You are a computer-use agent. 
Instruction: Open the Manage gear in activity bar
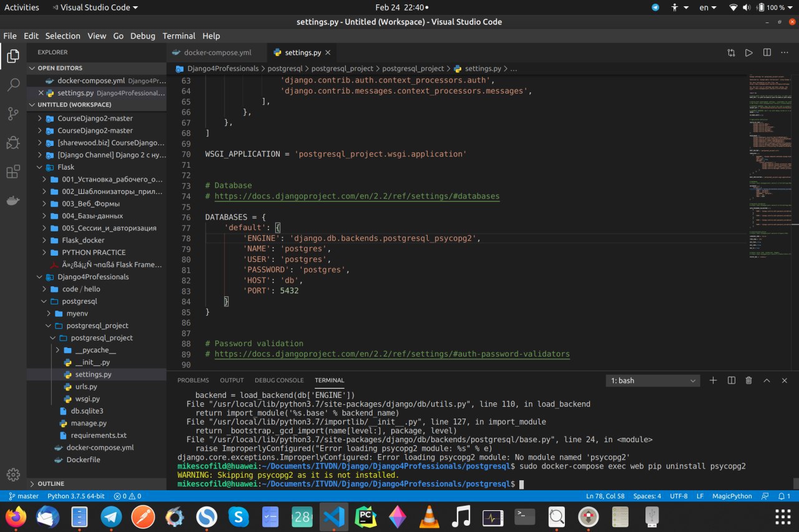[13, 475]
